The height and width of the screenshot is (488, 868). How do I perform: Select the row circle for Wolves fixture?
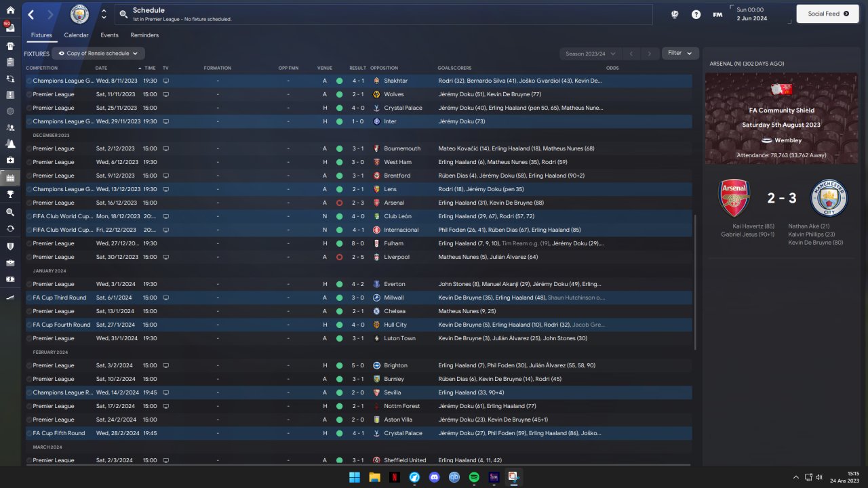click(x=29, y=94)
